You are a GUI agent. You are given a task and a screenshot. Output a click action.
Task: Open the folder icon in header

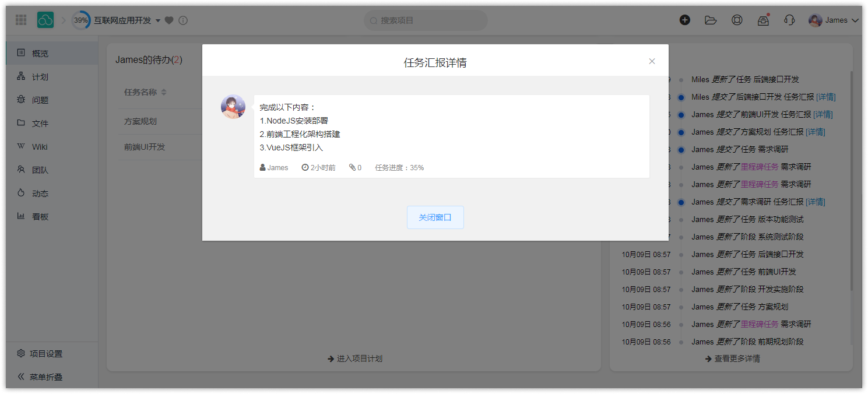pyautogui.click(x=711, y=20)
